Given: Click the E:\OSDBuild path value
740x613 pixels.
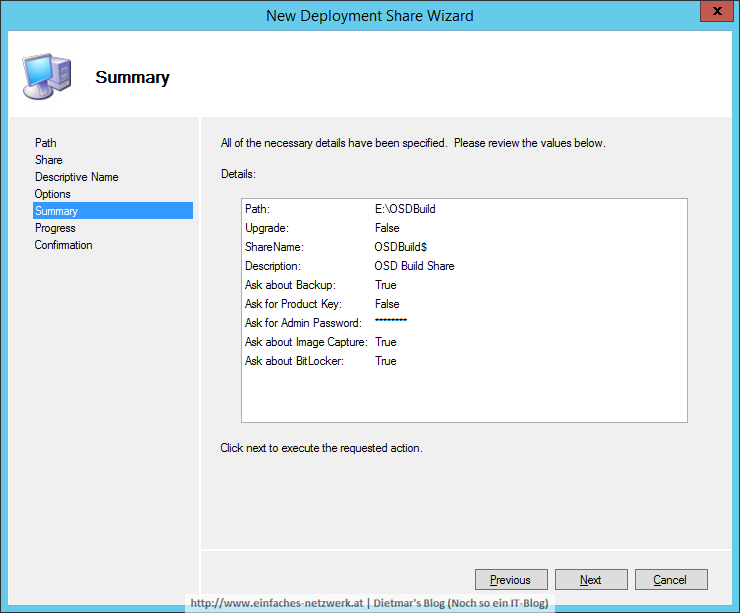Looking at the screenshot, I should pyautogui.click(x=405, y=209).
